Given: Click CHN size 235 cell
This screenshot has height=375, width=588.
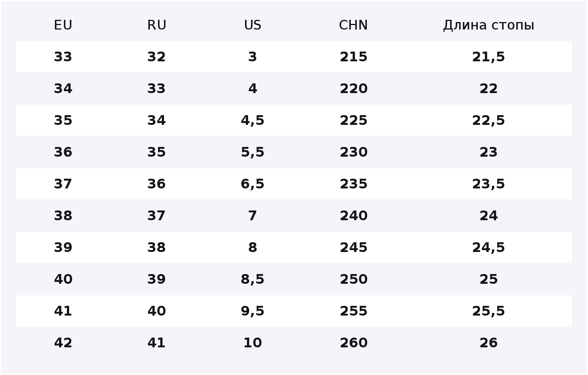Looking at the screenshot, I should point(353,184).
